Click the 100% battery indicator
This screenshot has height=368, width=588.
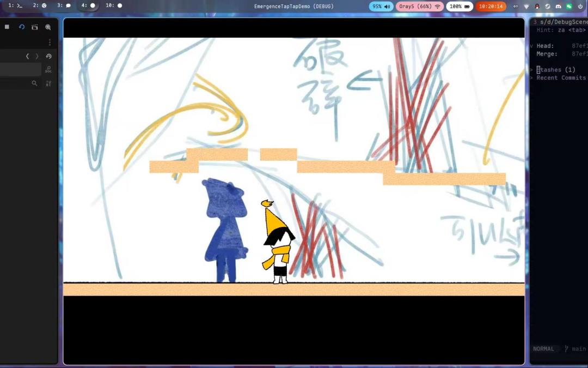click(x=460, y=7)
